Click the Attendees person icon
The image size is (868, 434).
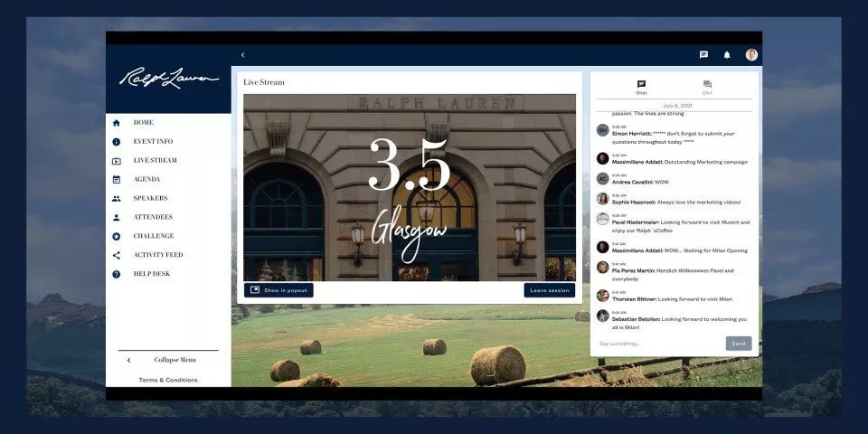coord(117,217)
